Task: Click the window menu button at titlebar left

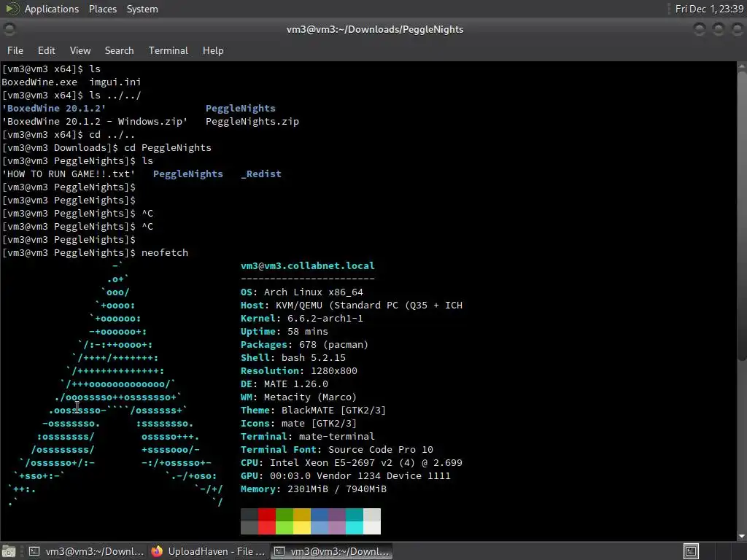Action: [x=9, y=29]
